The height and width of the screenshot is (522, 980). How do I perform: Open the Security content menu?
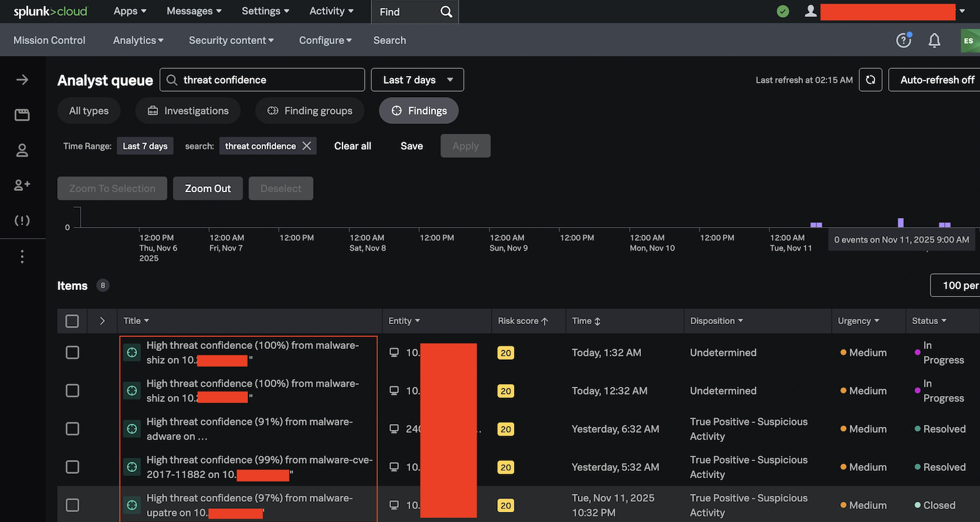click(231, 40)
